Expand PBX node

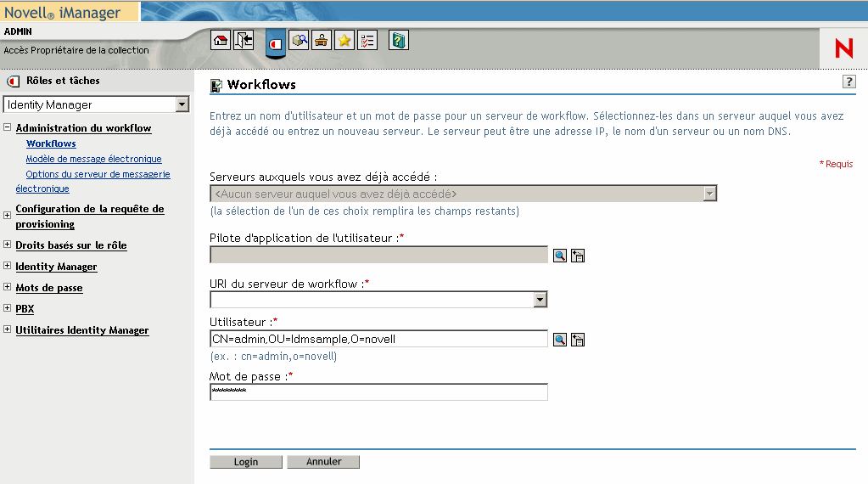coord(7,308)
